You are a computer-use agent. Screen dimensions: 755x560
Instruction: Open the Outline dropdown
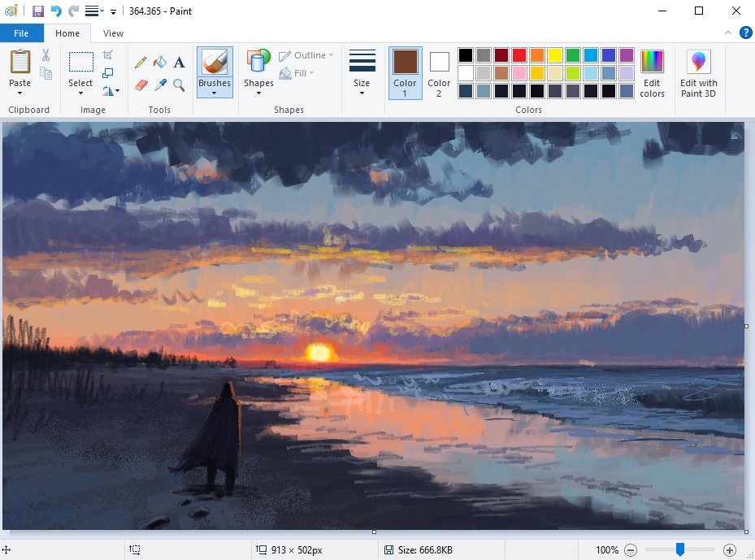click(x=306, y=55)
